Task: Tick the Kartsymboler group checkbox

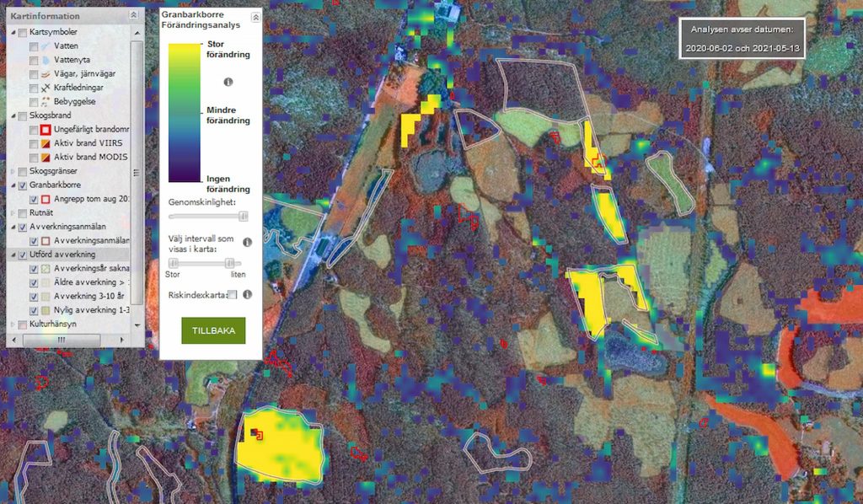Action: point(23,33)
